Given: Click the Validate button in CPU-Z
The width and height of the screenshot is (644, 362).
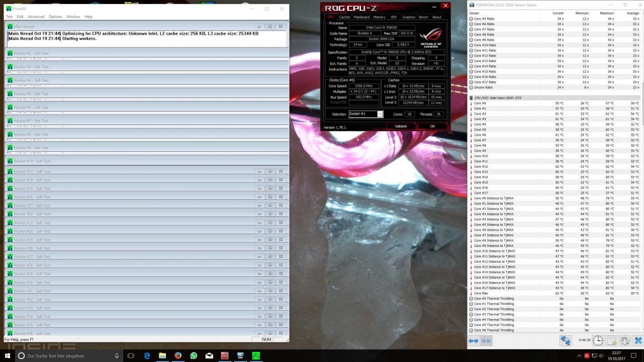Looking at the screenshot, I should (x=401, y=126).
